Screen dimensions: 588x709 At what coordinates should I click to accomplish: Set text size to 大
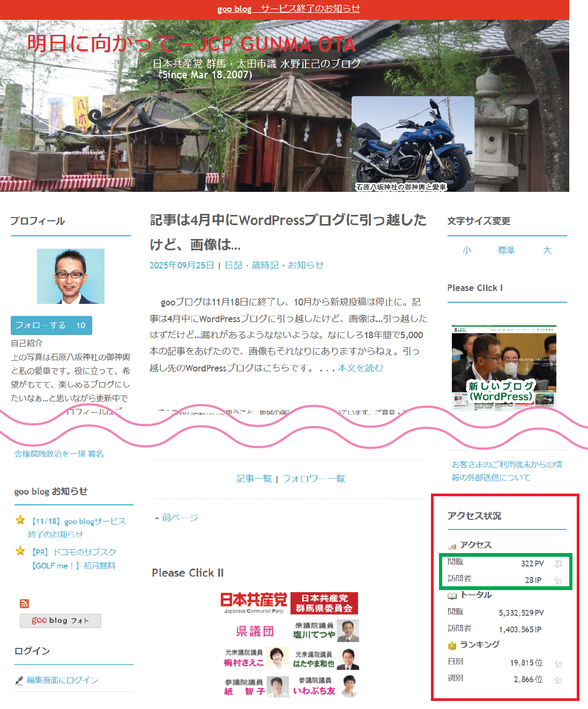coord(547,250)
